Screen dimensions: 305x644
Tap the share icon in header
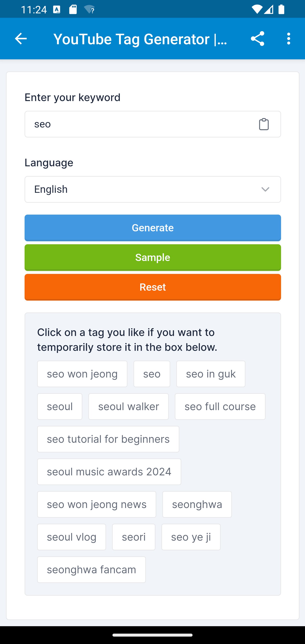coord(257,39)
